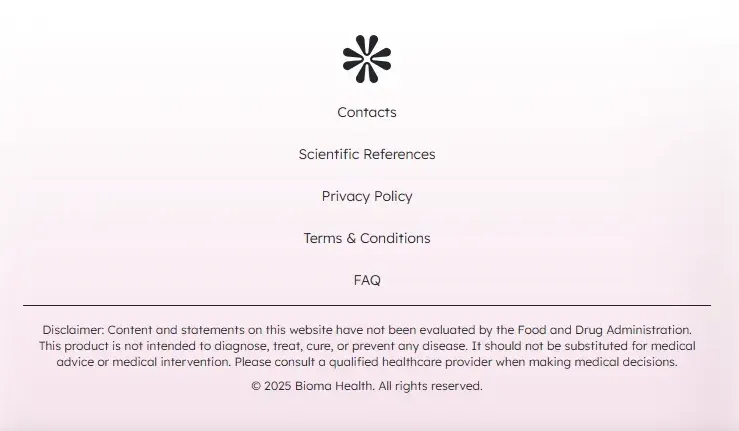This screenshot has width=739, height=431.
Task: Click the word "Disclaimer:" in the footer
Action: pos(73,329)
